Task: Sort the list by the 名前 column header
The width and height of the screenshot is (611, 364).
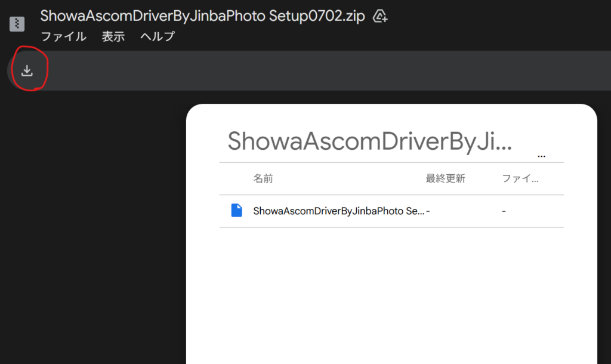Action: tap(263, 178)
